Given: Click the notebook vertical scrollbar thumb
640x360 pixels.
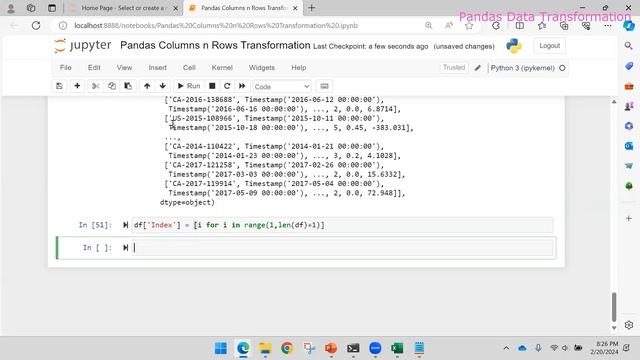Looking at the screenshot, I should [614, 307].
